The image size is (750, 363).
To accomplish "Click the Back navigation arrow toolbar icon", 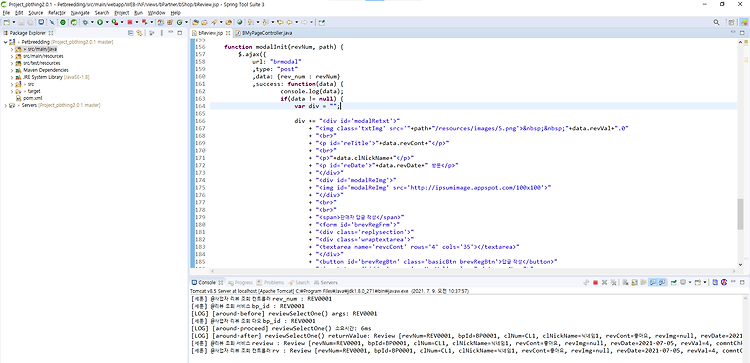I will tap(288, 22).
